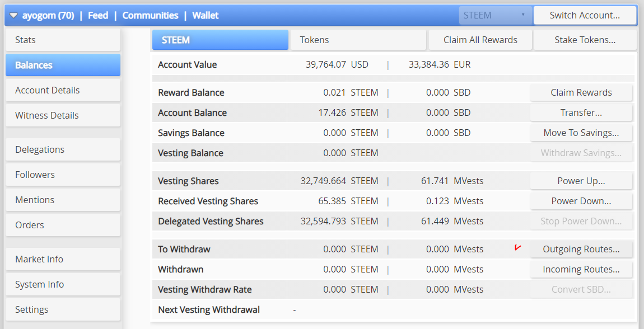Click the Withdrawn label
The image size is (644, 329).
[x=181, y=269]
